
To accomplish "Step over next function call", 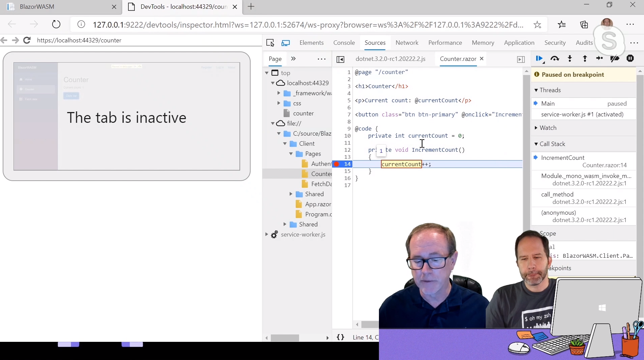I will pyautogui.click(x=555, y=59).
